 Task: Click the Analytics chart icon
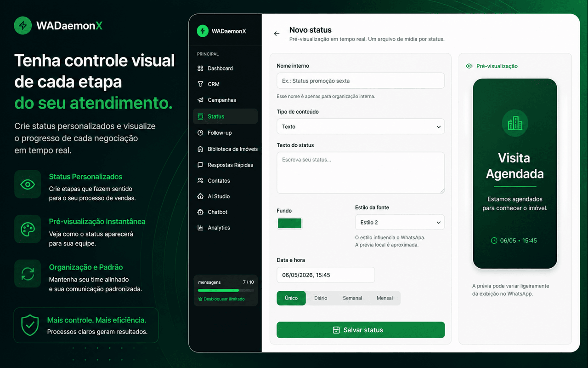200,228
